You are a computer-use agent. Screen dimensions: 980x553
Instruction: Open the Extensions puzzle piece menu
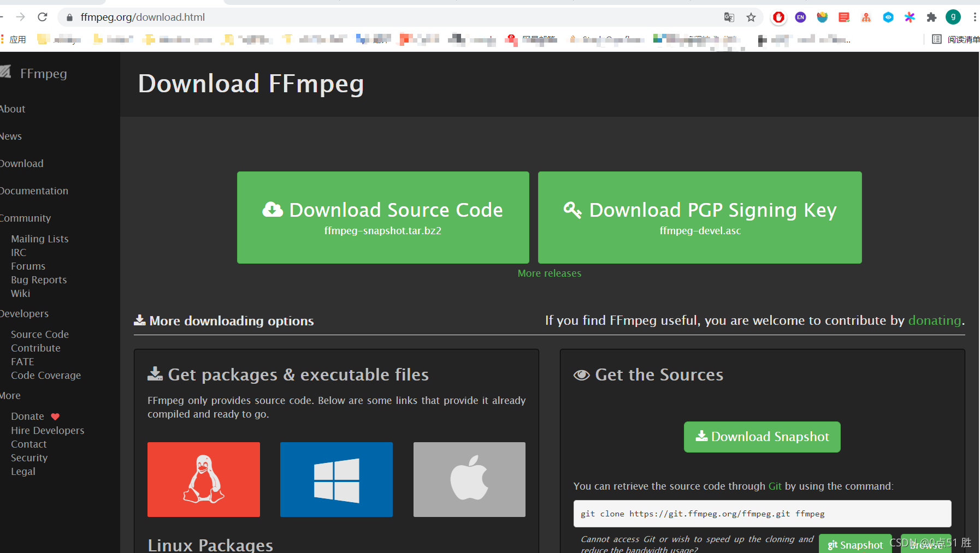931,17
